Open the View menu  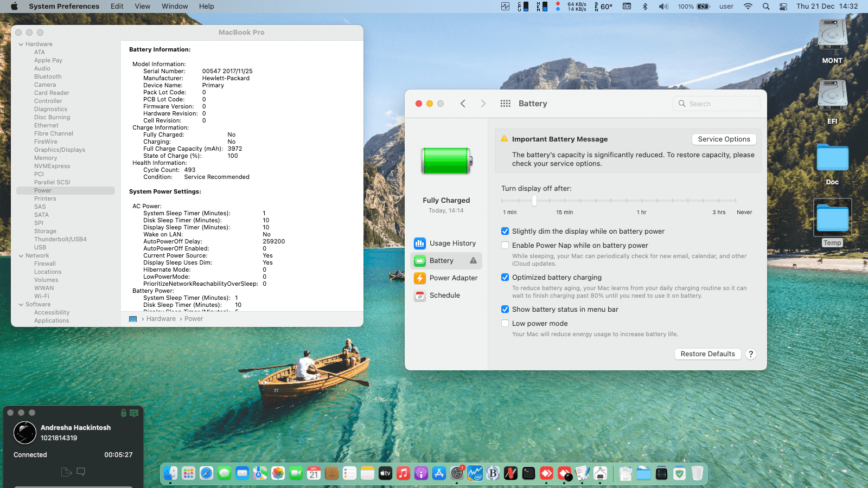click(x=142, y=7)
